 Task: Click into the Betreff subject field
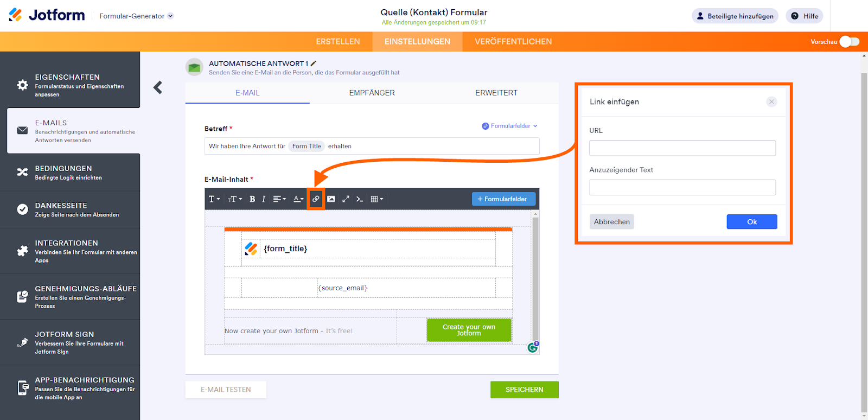pos(372,146)
